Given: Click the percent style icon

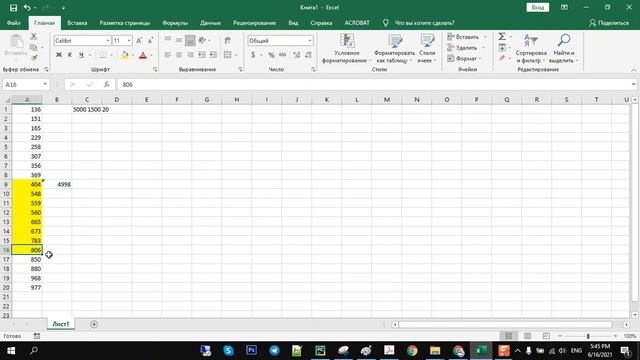Looking at the screenshot, I should (271, 55).
